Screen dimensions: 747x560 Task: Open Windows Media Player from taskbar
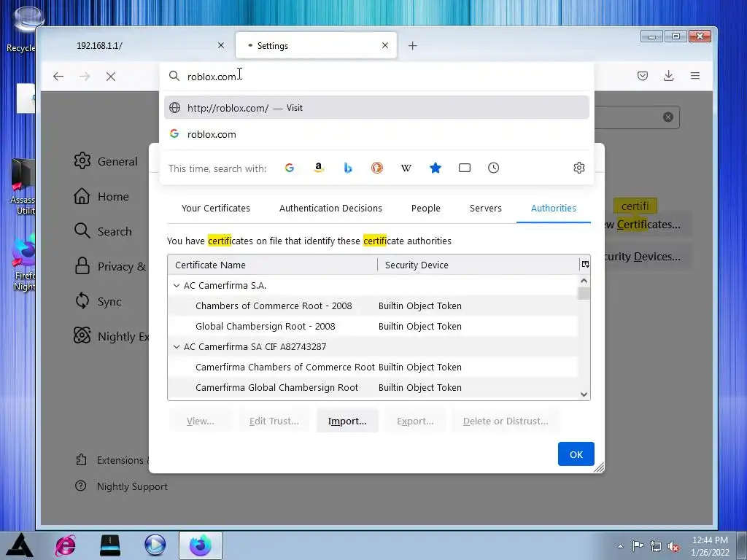click(155, 545)
